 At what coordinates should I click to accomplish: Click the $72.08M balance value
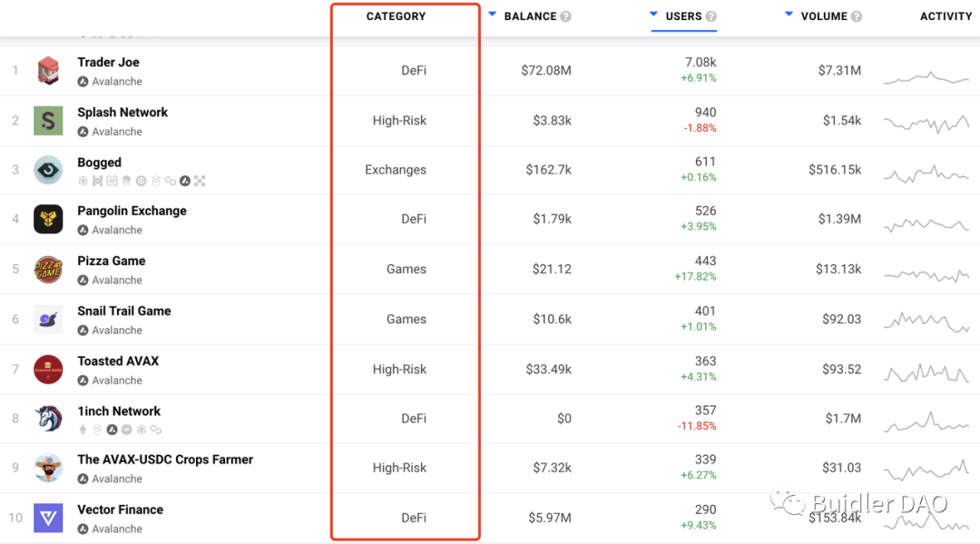coord(546,71)
